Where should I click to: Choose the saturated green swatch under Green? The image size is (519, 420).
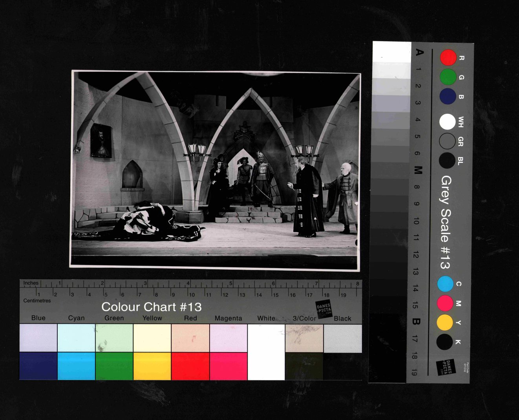click(x=114, y=366)
